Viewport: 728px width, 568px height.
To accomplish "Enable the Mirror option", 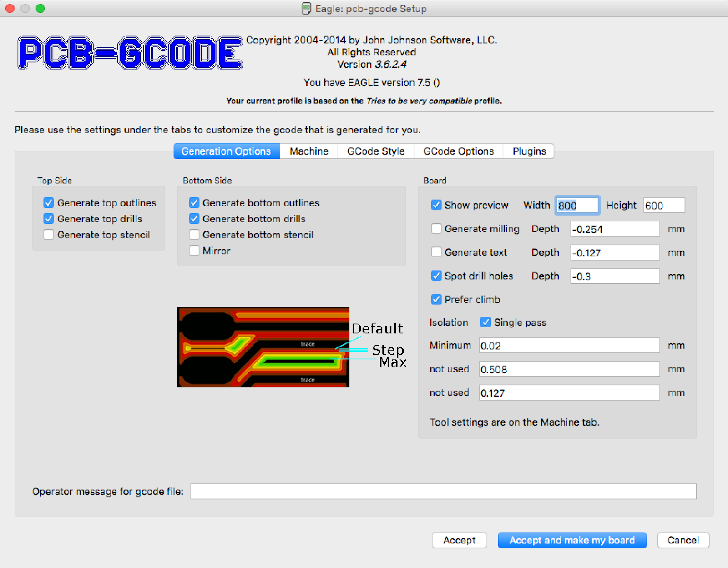I will [194, 251].
